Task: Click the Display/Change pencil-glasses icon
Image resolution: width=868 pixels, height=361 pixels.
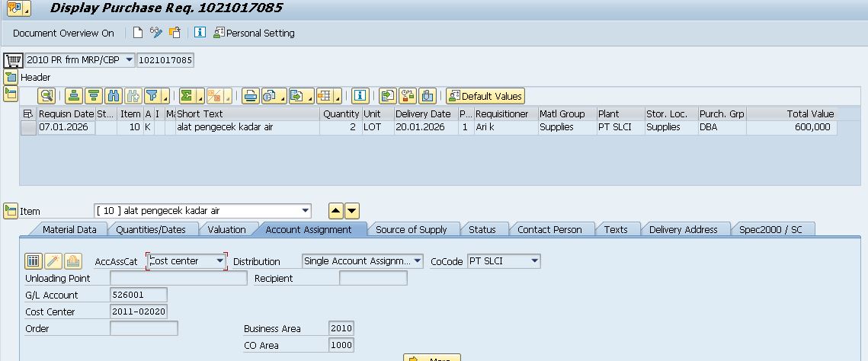Action: (x=156, y=33)
